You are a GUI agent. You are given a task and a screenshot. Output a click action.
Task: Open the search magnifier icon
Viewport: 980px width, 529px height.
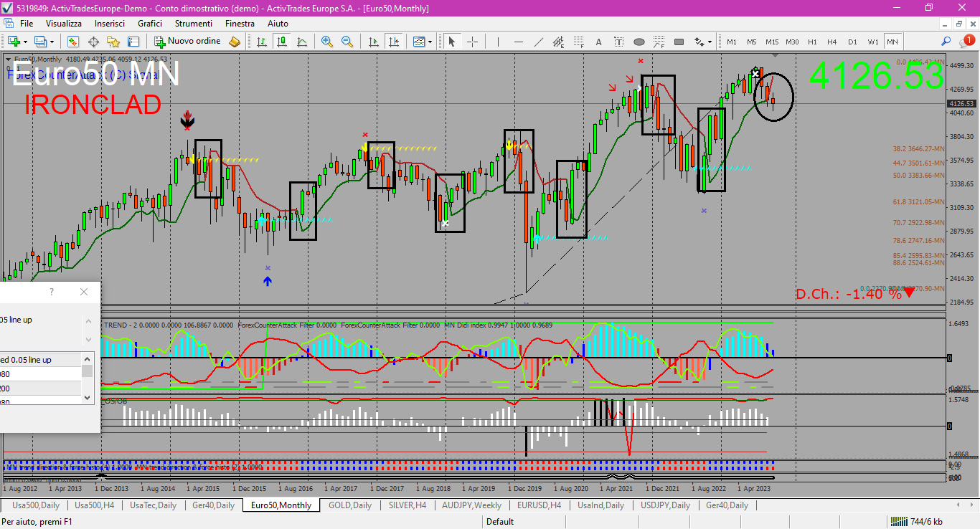point(946,42)
